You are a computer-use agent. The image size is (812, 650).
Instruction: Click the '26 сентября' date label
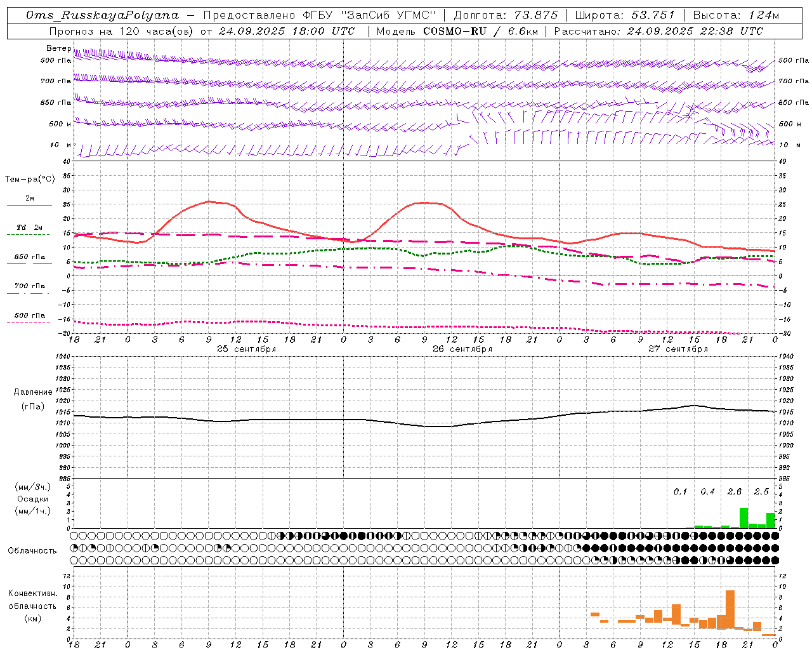point(462,349)
